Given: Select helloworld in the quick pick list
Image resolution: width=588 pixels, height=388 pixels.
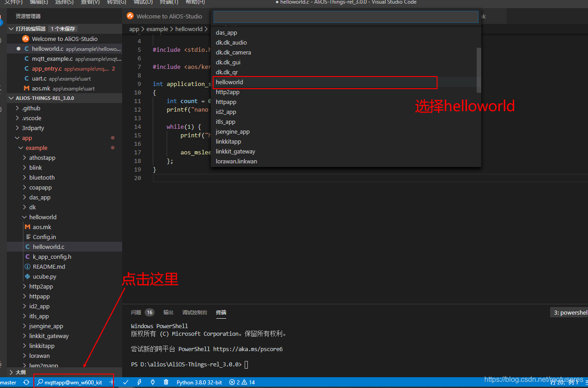Looking at the screenshot, I should pos(346,82).
